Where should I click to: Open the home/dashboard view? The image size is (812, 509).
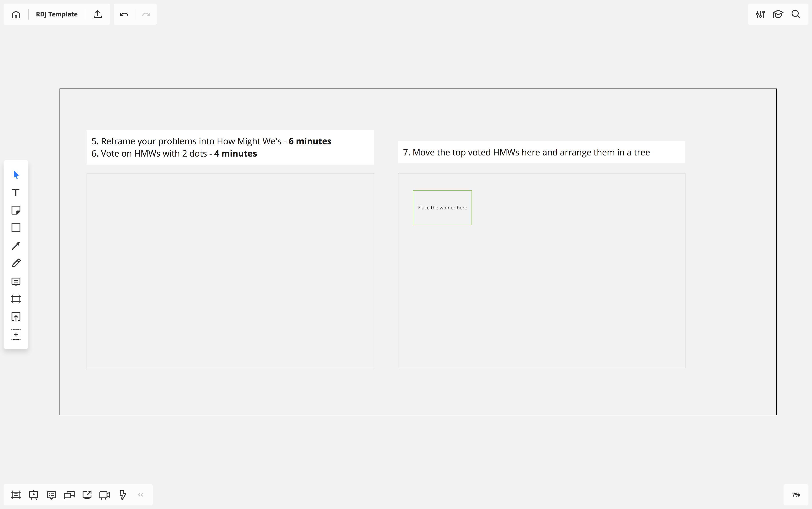tap(16, 14)
